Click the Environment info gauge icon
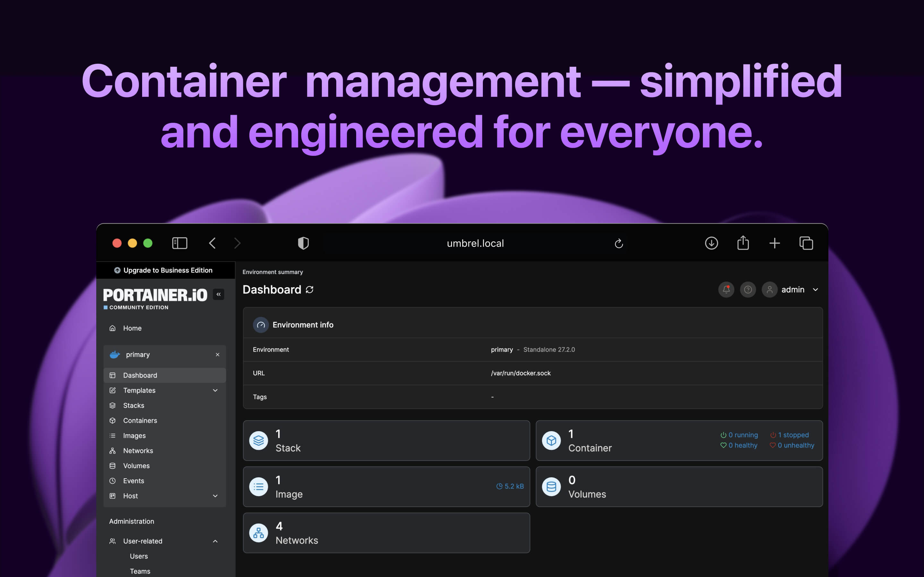The image size is (924, 577). [261, 325]
